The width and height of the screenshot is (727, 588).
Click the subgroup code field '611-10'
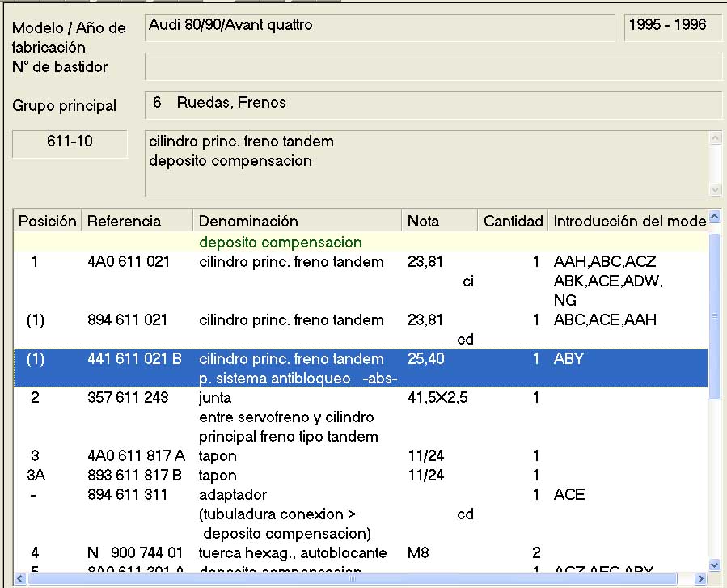[70, 144]
